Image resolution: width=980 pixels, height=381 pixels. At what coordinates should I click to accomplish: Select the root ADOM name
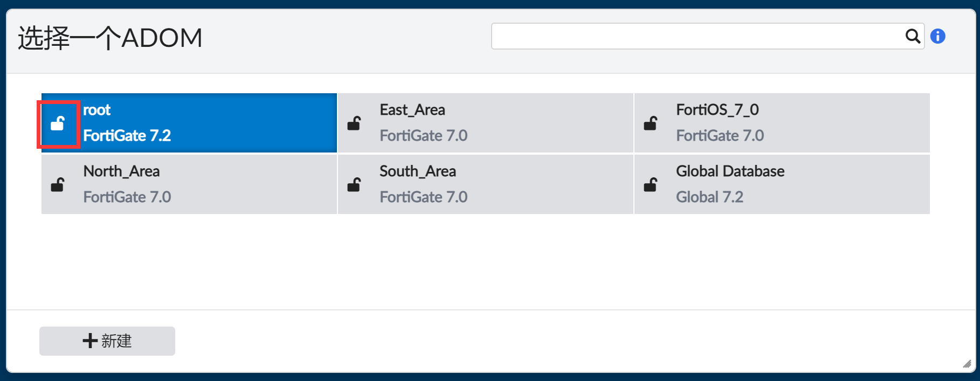97,110
